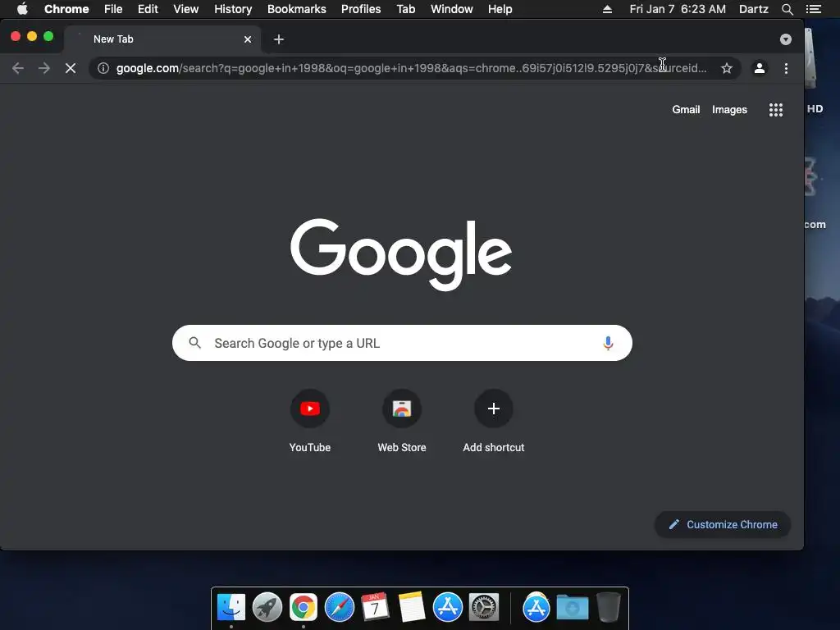This screenshot has width=840, height=630.
Task: Click the eject icon in menu bar
Action: pos(607,9)
